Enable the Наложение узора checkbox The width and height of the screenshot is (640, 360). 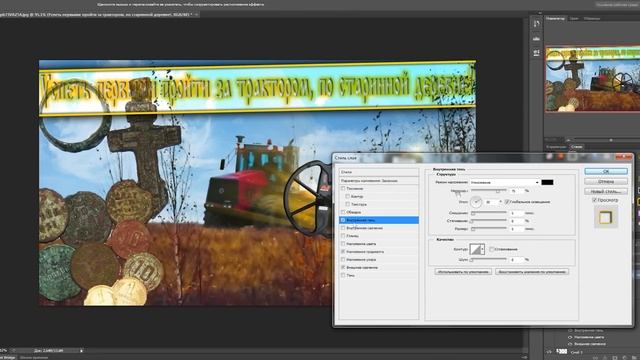click(x=343, y=260)
